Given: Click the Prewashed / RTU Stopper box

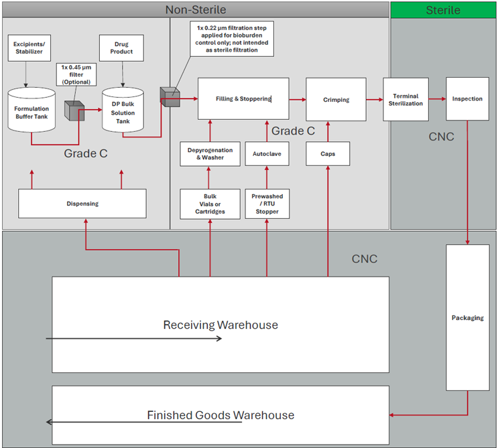Looking at the screenshot, I should point(267,204).
